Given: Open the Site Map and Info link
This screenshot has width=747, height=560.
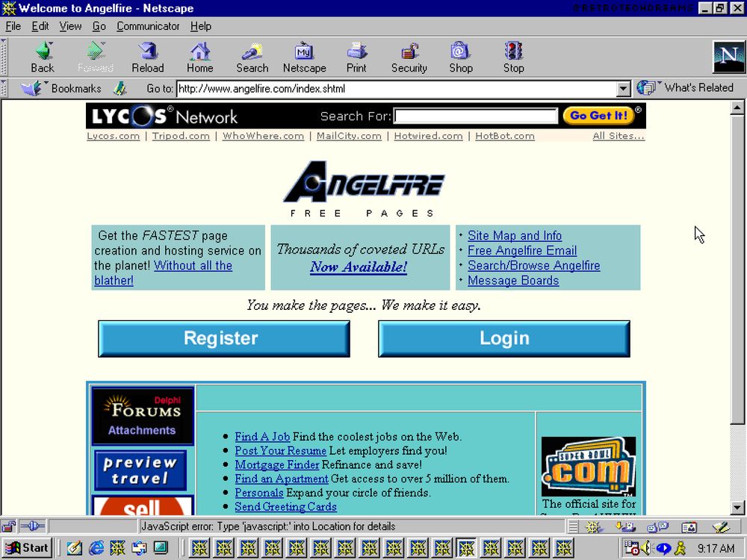Looking at the screenshot, I should tap(515, 236).
